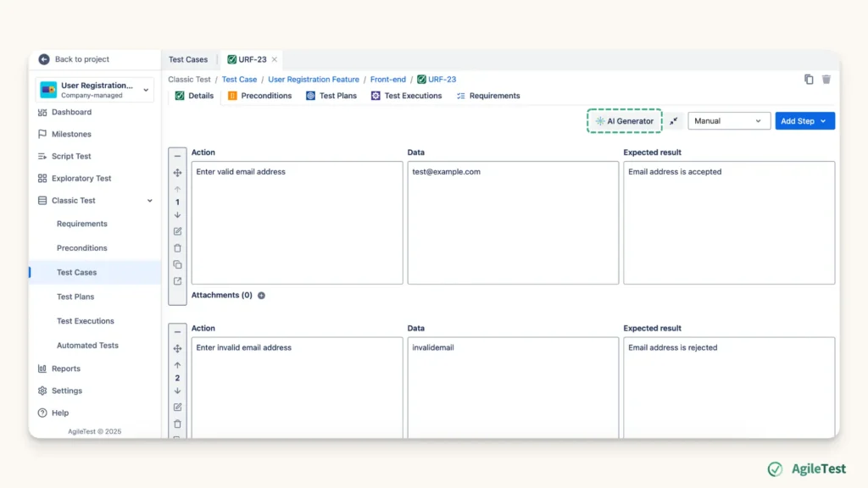The height and width of the screenshot is (488, 868).
Task: Open the Test Executions tab
Action: 406,96
